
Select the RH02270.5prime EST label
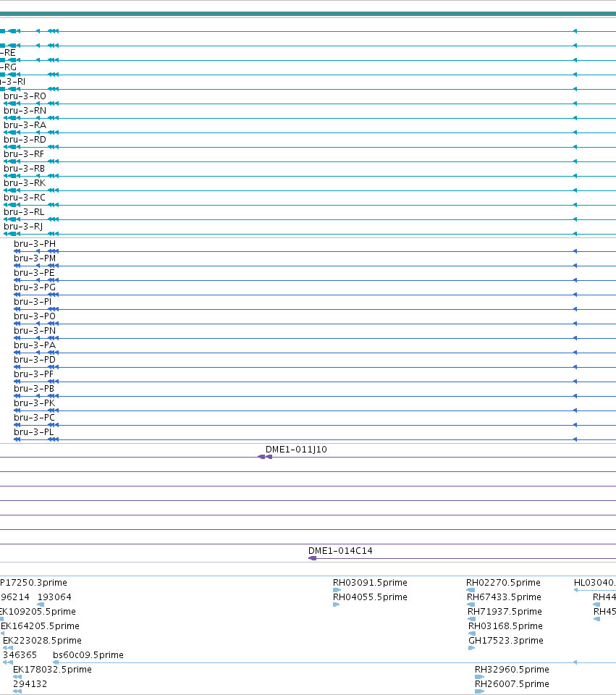coord(503,583)
